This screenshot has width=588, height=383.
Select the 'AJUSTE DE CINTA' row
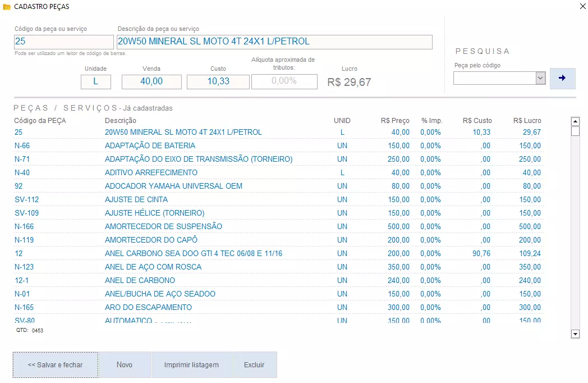278,200
